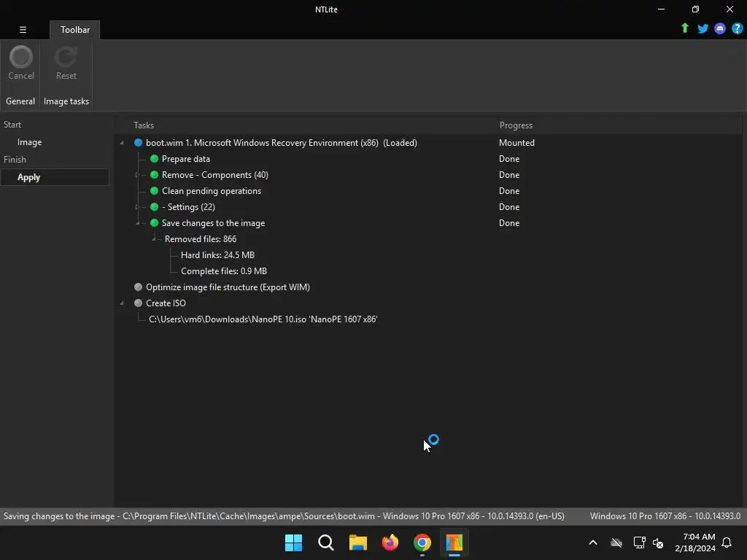The height and width of the screenshot is (560, 747).
Task: Expand Remove - Components (40) node
Action: pyautogui.click(x=138, y=175)
